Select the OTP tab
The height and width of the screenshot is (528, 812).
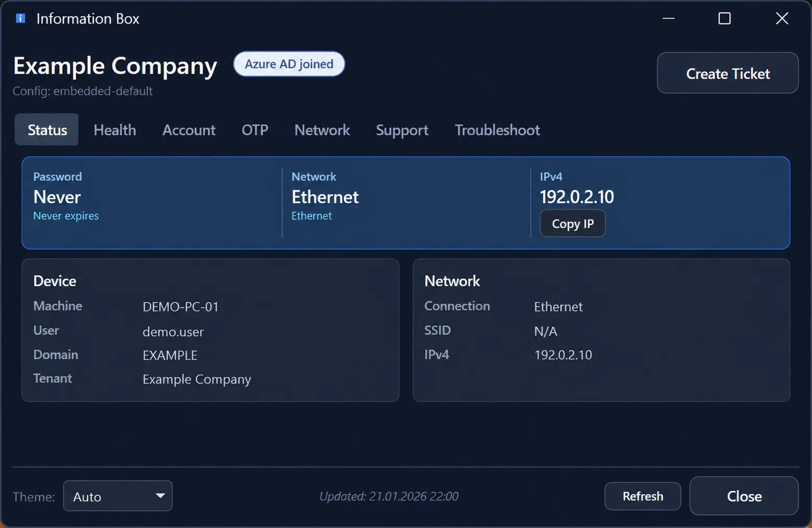point(255,130)
